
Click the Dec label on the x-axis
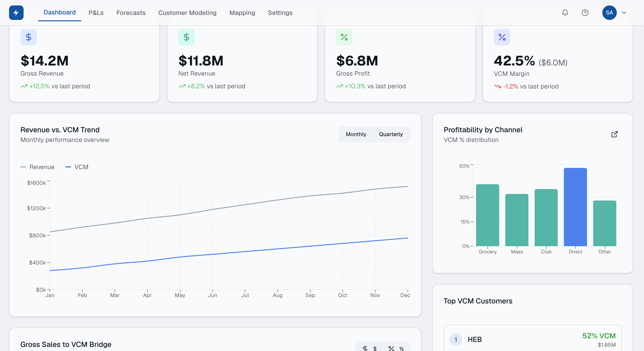(405, 295)
